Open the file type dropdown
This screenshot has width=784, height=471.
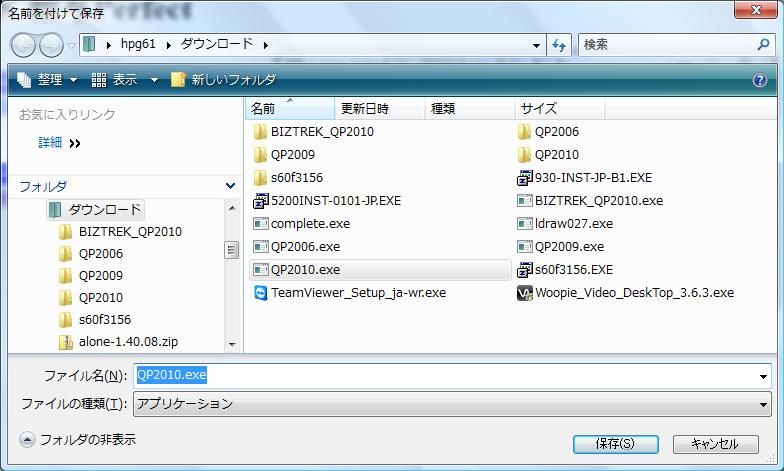pyautogui.click(x=764, y=404)
